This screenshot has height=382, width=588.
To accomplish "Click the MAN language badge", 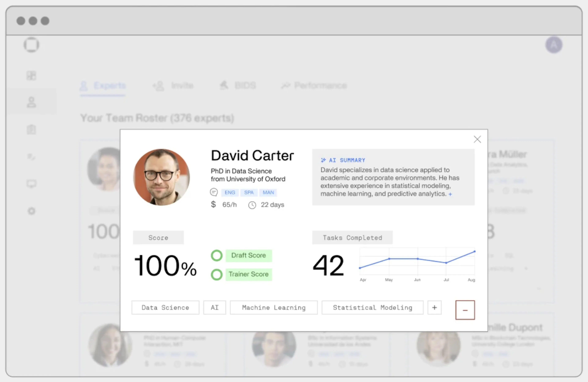I will (268, 192).
